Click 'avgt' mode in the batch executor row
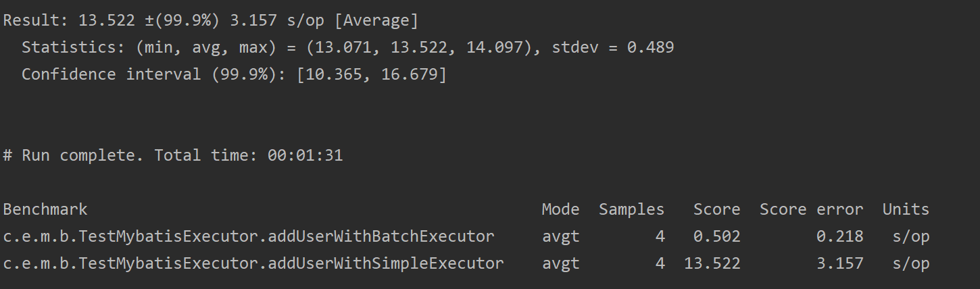980x289 pixels. click(x=560, y=236)
